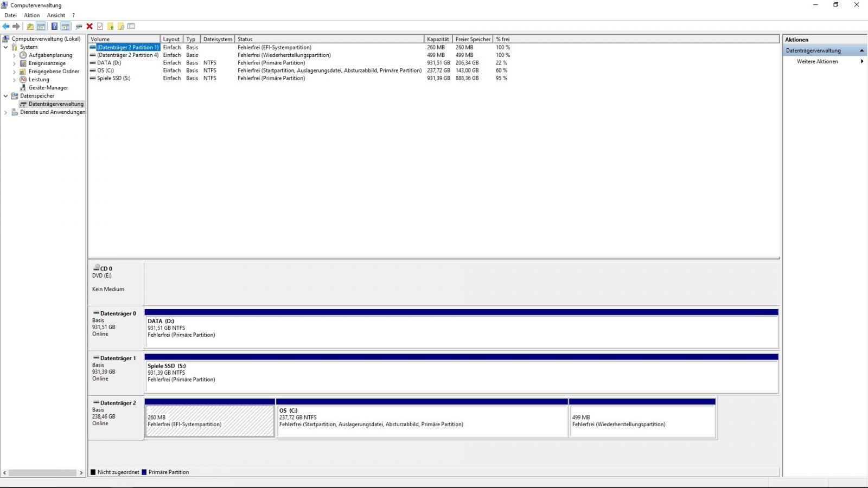This screenshot has width=868, height=488.
Task: Toggle the console tree show/hide icon
Action: click(41, 26)
